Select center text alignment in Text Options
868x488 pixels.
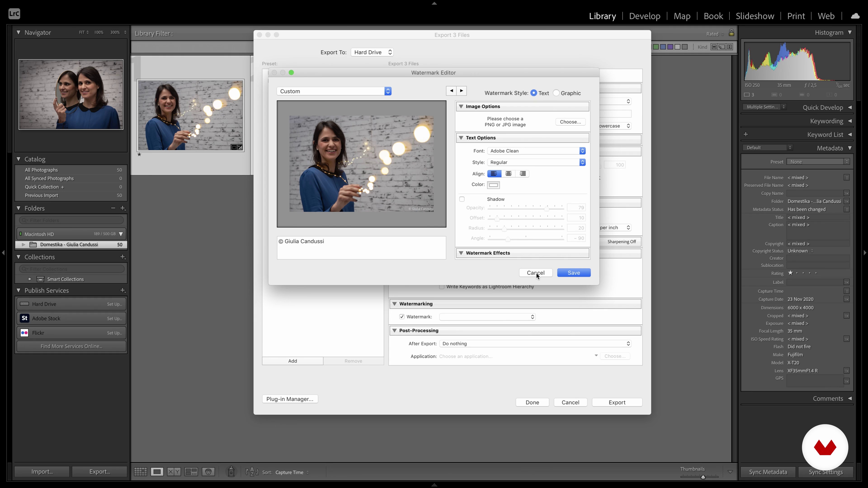point(508,174)
